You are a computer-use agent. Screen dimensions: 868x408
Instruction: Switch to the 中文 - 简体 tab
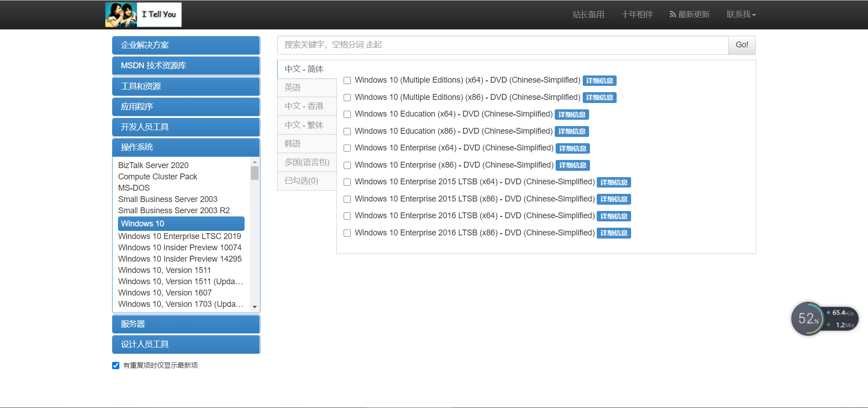307,69
